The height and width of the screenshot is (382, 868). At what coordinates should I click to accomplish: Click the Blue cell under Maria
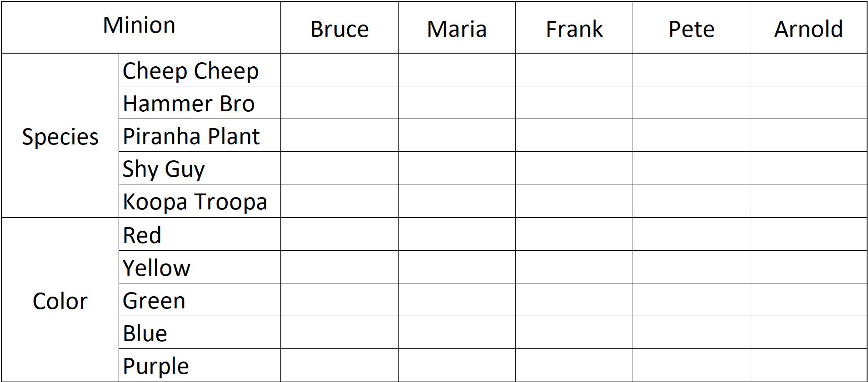tap(457, 332)
